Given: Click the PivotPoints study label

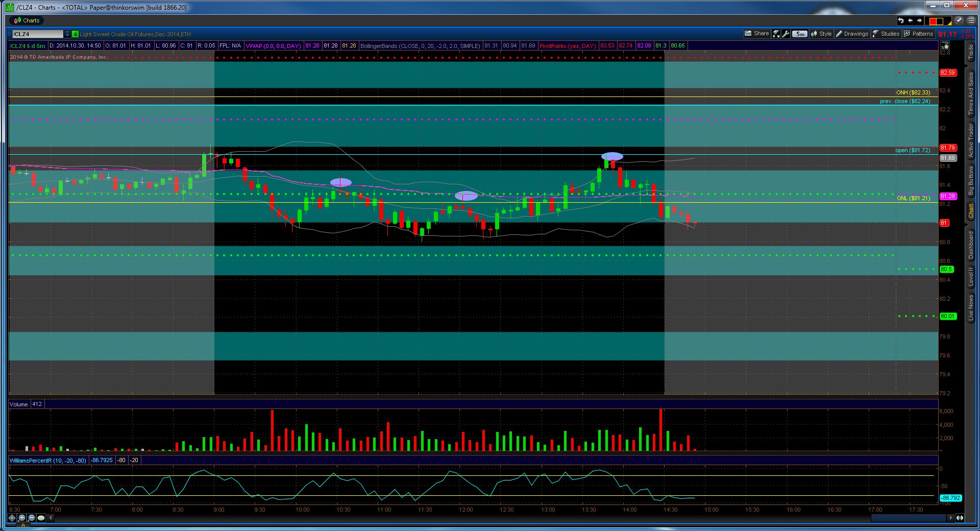Looking at the screenshot, I should point(568,46).
